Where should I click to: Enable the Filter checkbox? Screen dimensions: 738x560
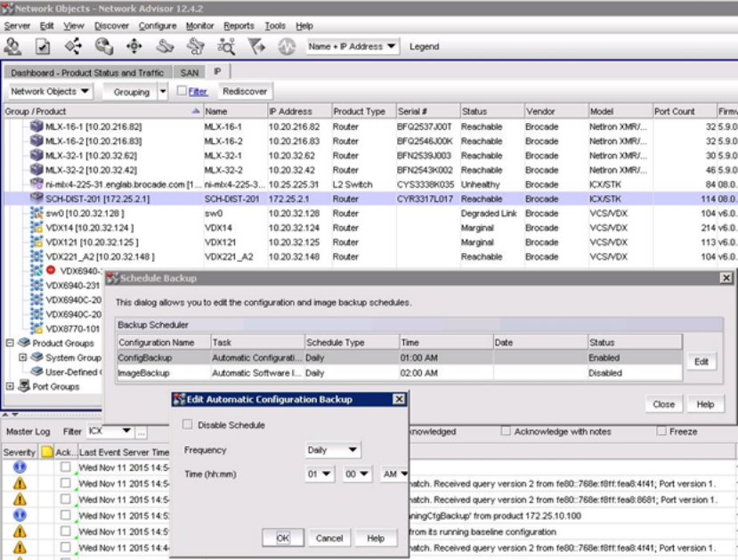pyautogui.click(x=182, y=91)
